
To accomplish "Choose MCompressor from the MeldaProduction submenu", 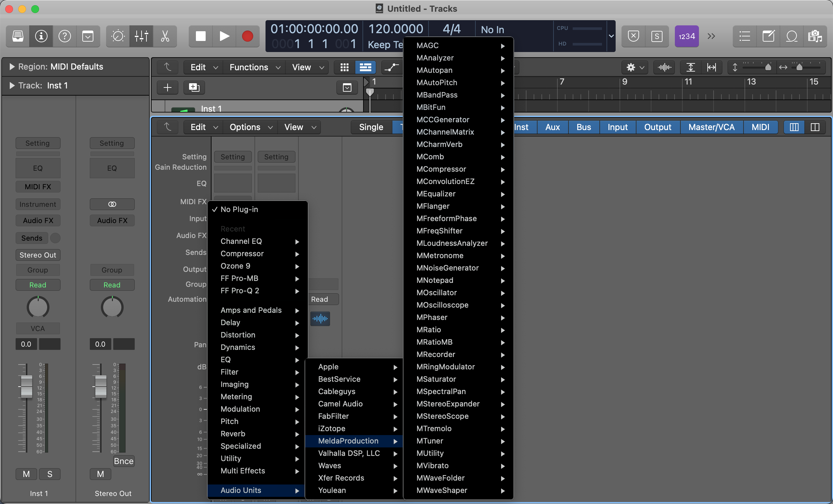I will [x=441, y=169].
